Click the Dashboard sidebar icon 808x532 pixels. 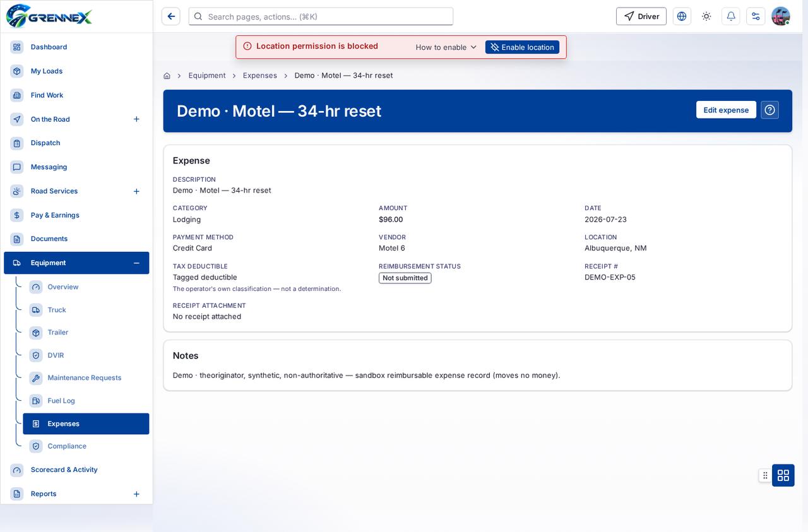(17, 47)
